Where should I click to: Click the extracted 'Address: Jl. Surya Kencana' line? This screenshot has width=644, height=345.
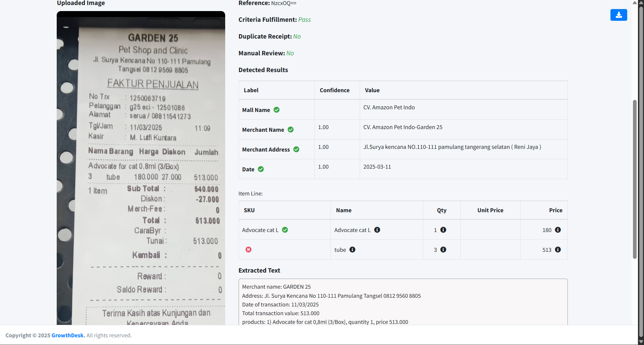point(331,296)
